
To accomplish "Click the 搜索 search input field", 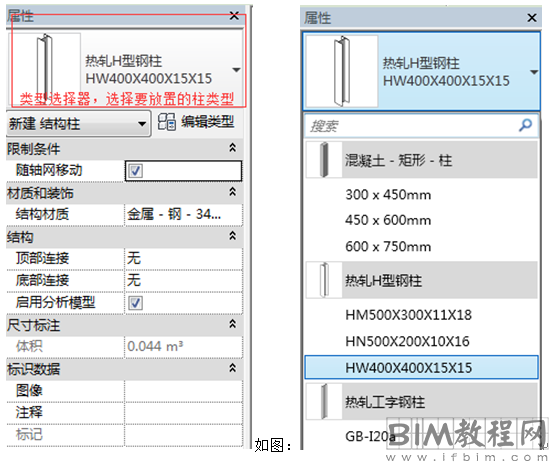I will point(421,125).
